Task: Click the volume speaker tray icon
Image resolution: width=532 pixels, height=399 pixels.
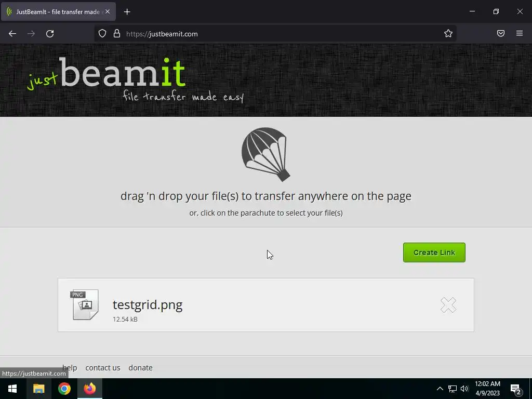Action: pos(464,389)
